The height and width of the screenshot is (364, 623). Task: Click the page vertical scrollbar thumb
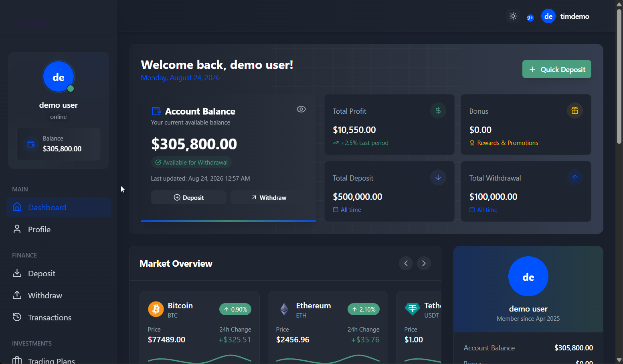pyautogui.click(x=619, y=76)
